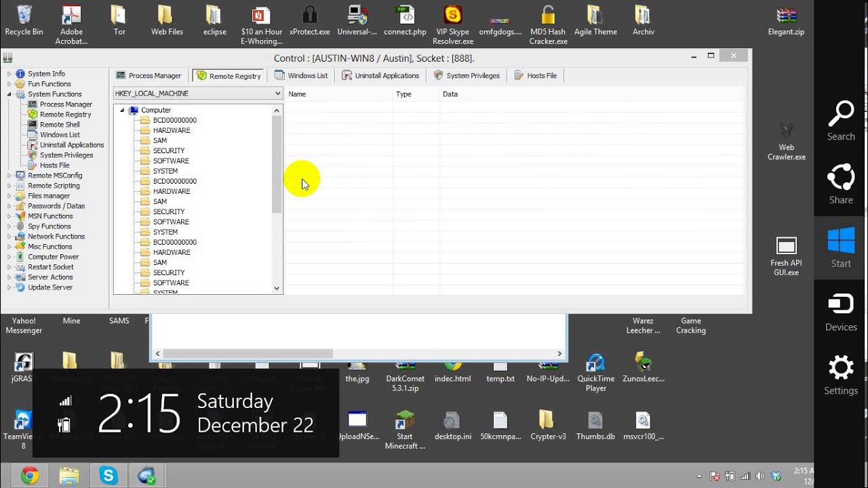The image size is (868, 488).
Task: Click the Server Actions icon
Action: (20, 277)
